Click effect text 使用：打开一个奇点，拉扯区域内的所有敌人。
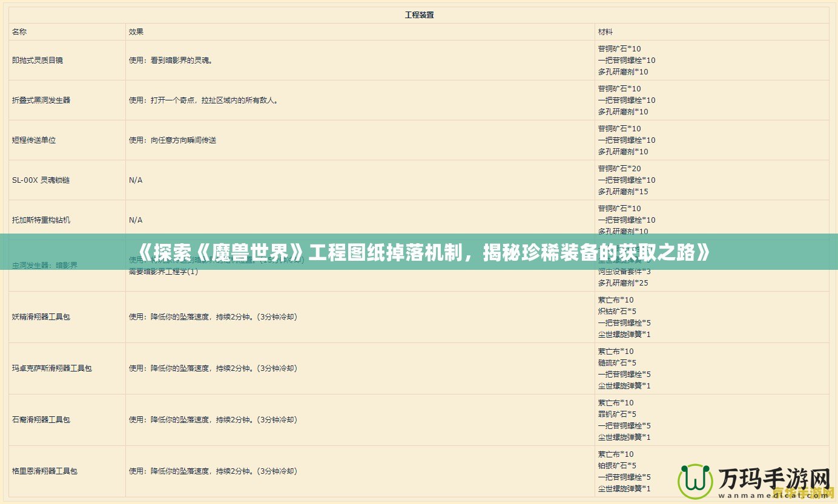The image size is (838, 504). pyautogui.click(x=204, y=100)
